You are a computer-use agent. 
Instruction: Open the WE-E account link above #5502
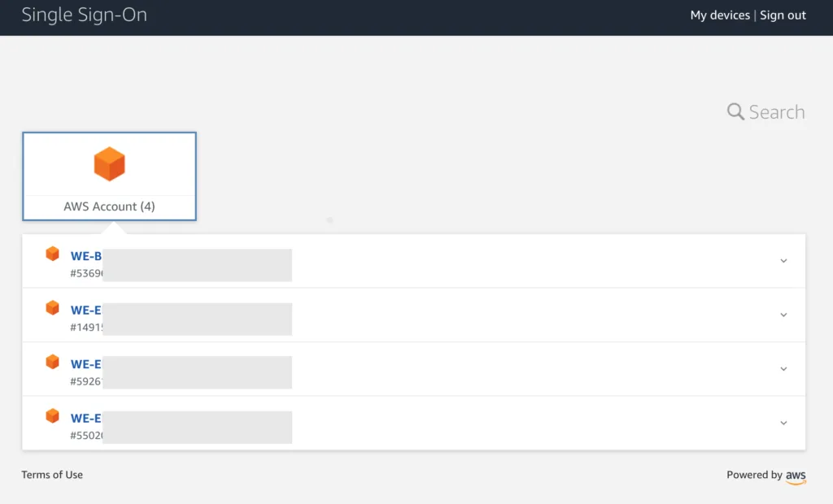coord(86,419)
